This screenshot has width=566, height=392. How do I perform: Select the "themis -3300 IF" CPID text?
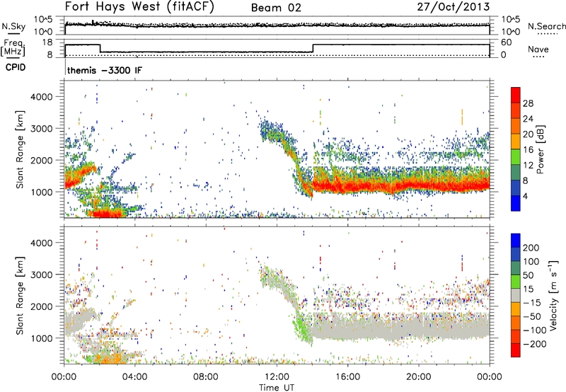pyautogui.click(x=105, y=70)
